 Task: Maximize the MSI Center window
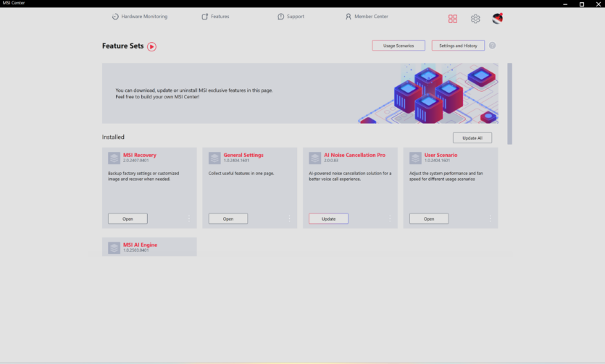click(x=582, y=4)
